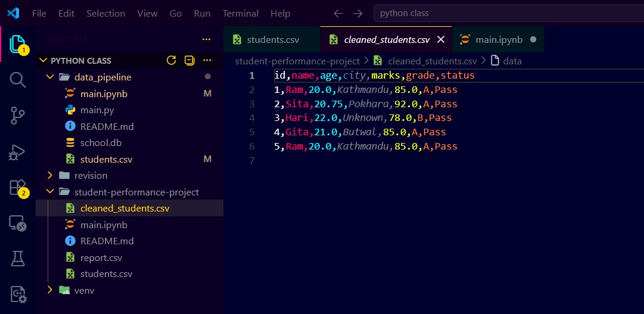Viewport: 644px width, 314px height.
Task: Go back with the left arrow
Action: pyautogui.click(x=338, y=14)
